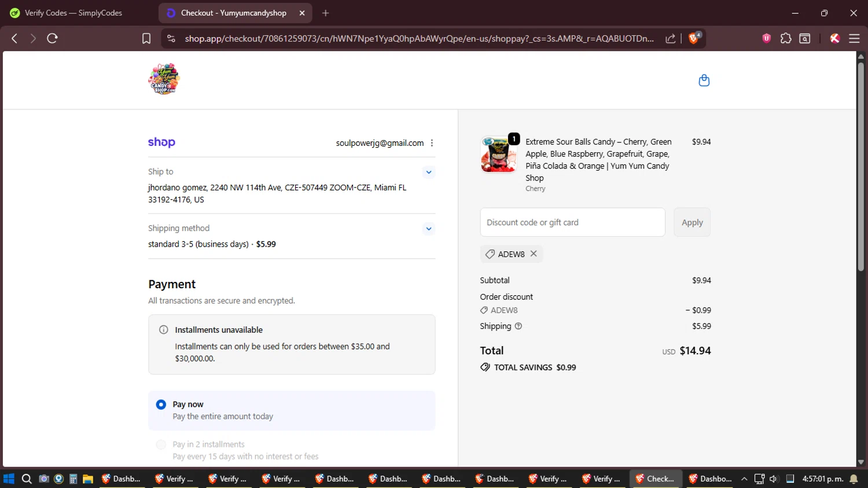The image size is (868, 488).
Task: Click the Shop Pay logo
Action: (161, 142)
